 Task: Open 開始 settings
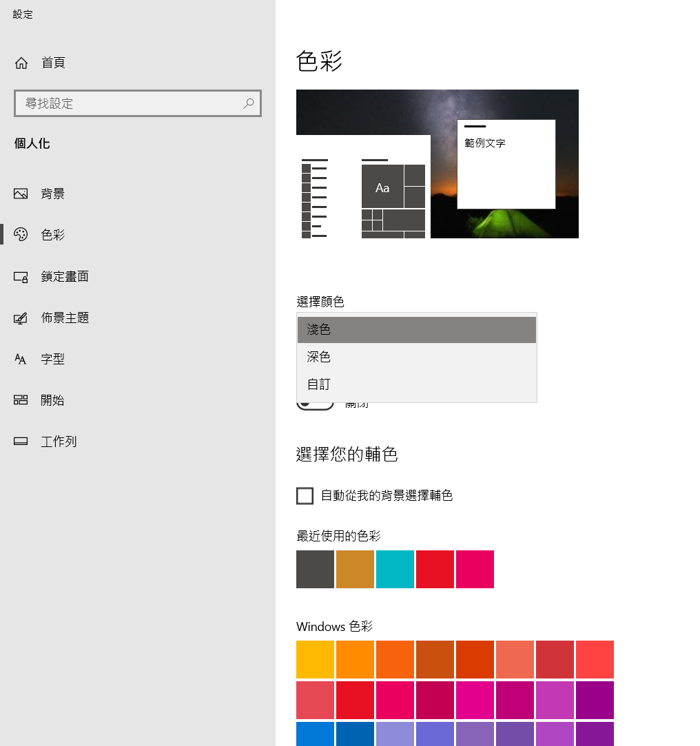(138, 400)
